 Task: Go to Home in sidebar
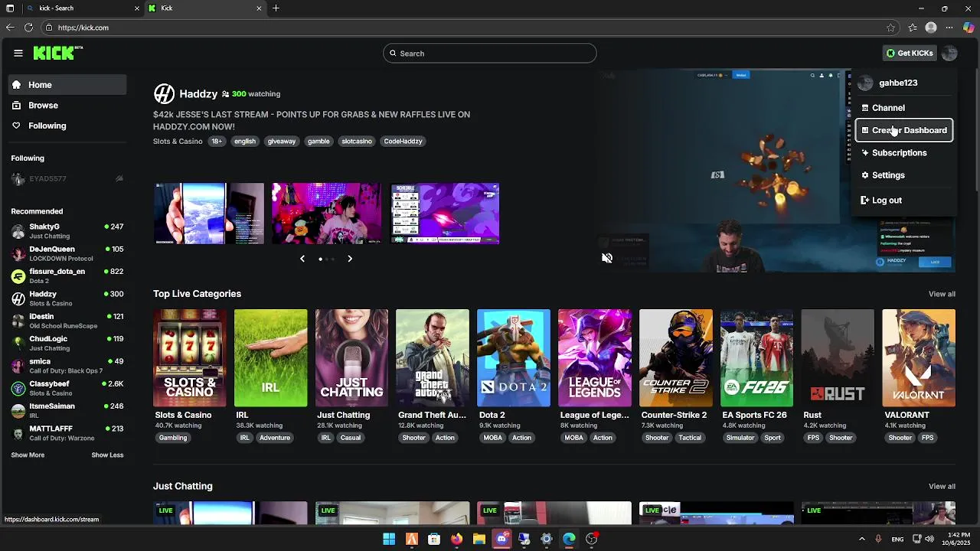point(67,85)
